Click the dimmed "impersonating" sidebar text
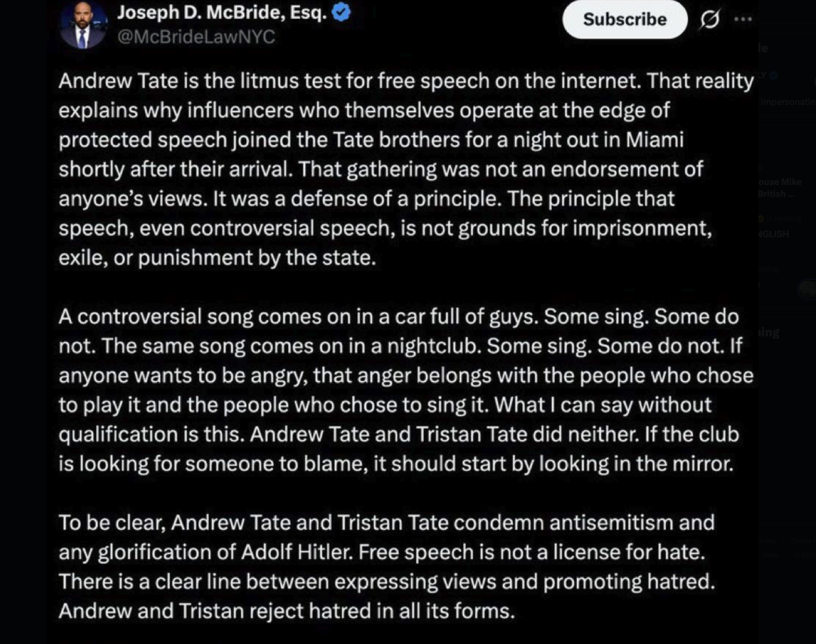Viewport: 816px width, 644px height. coord(788,102)
